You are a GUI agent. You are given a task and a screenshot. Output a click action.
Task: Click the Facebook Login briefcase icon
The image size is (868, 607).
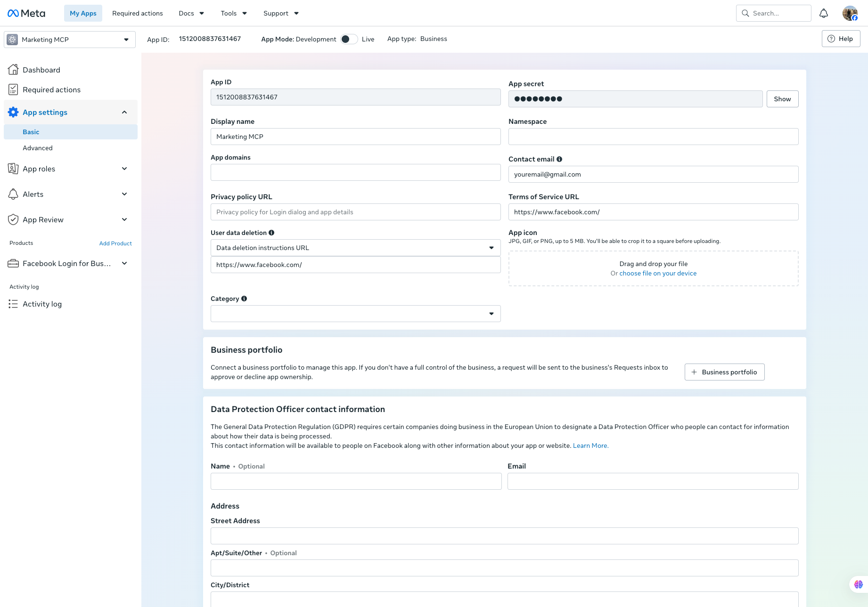click(13, 264)
